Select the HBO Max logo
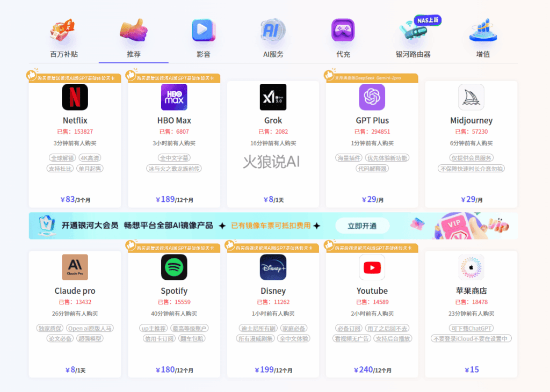The height and width of the screenshot is (392, 550). (174, 97)
